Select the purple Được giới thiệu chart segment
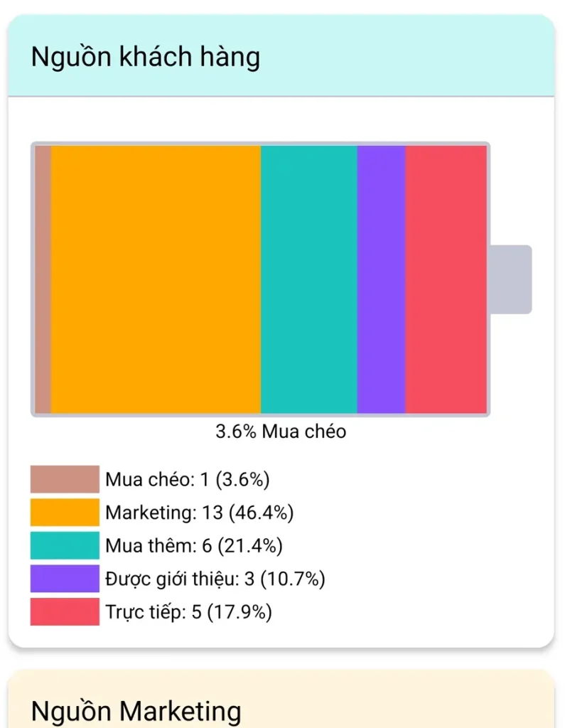Screen dimensions: 565x728 [381, 279]
